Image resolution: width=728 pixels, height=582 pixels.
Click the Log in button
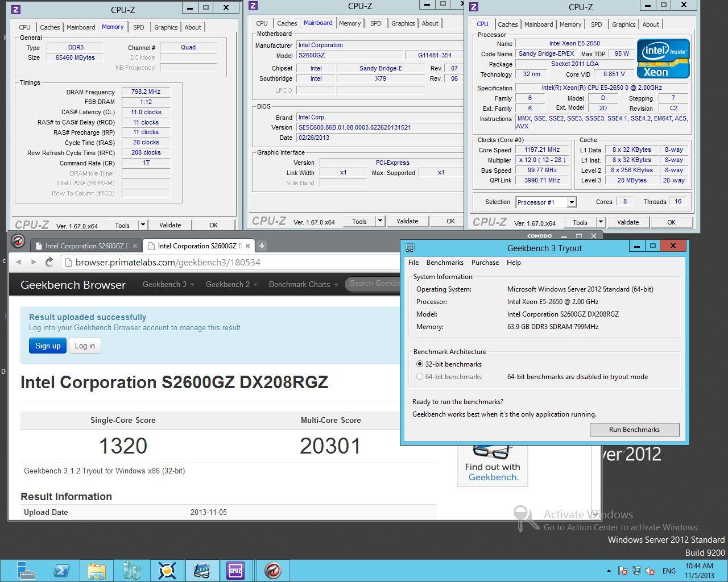tap(85, 346)
